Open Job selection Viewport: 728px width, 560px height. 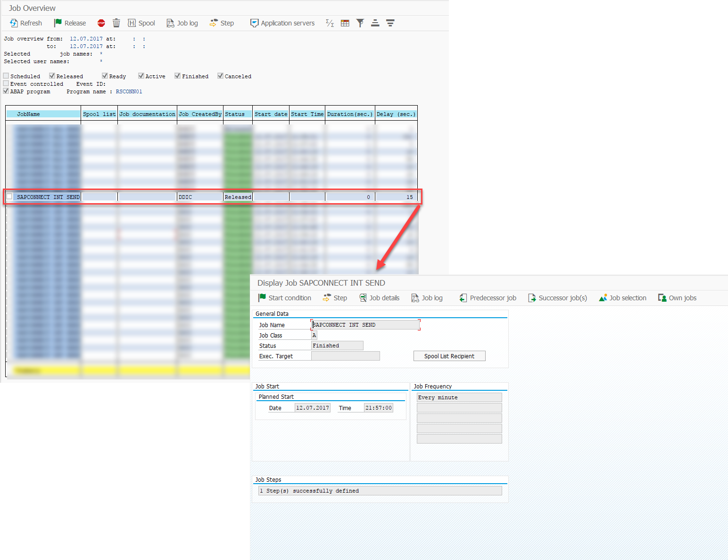coord(622,298)
